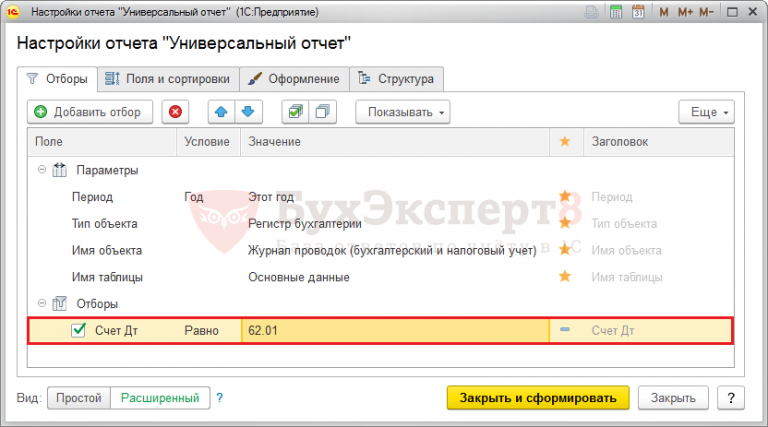
Task: Open the Отборы tab
Action: point(57,79)
